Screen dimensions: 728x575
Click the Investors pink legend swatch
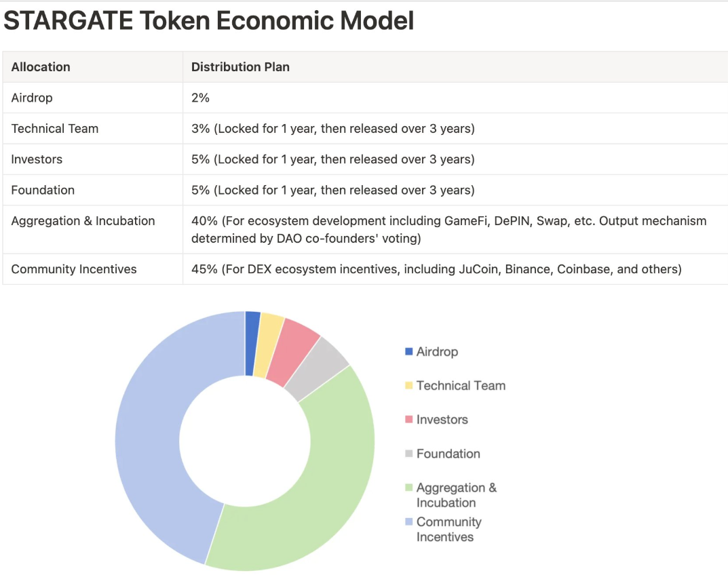tap(408, 419)
